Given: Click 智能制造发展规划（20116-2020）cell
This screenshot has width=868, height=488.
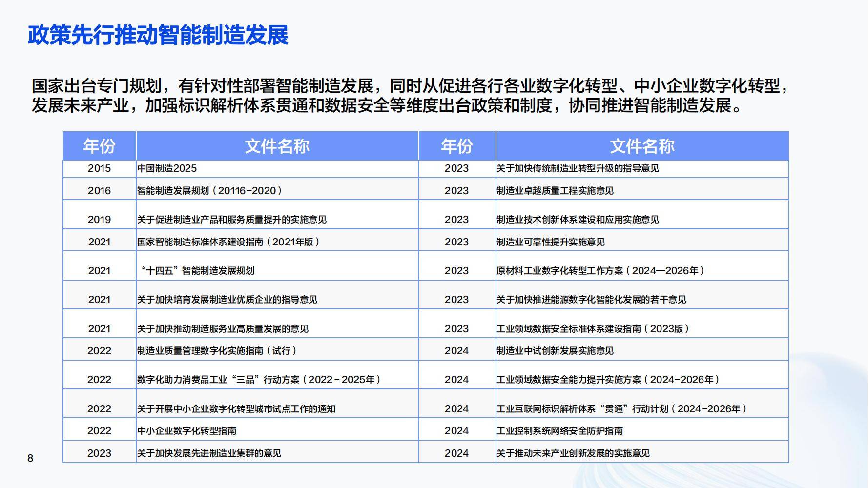Looking at the screenshot, I should pyautogui.click(x=277, y=189).
